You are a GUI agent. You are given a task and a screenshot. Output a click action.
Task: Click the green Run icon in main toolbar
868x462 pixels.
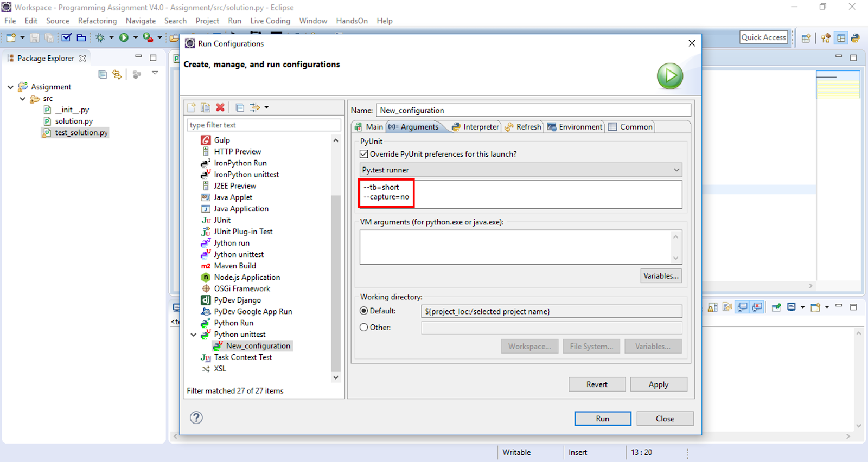pyautogui.click(x=124, y=37)
